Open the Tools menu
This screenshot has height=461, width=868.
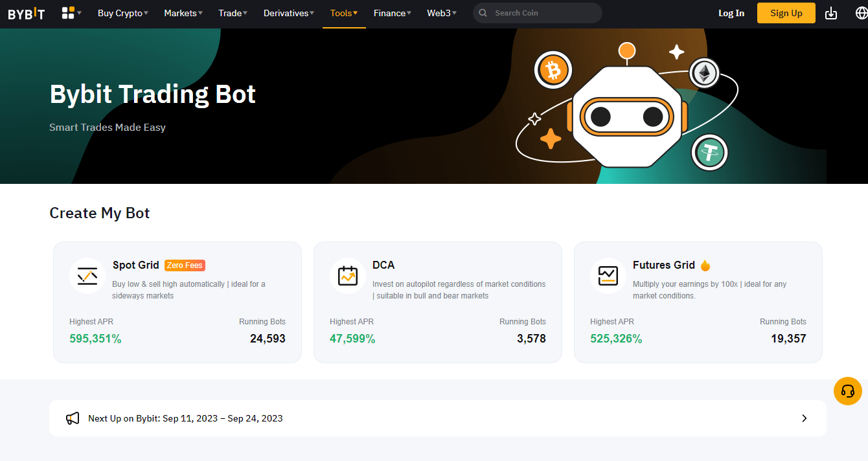(344, 13)
